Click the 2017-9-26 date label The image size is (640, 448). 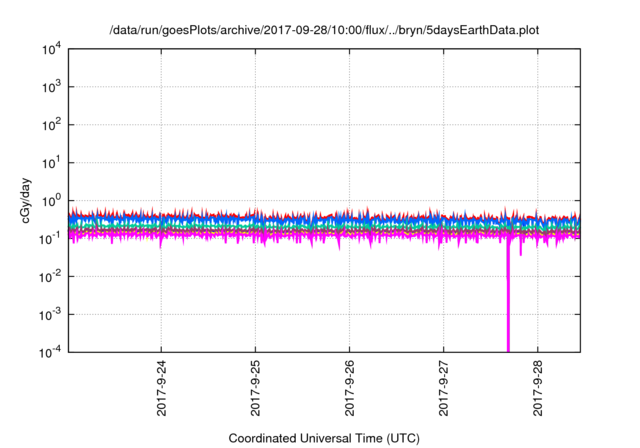(x=350, y=388)
